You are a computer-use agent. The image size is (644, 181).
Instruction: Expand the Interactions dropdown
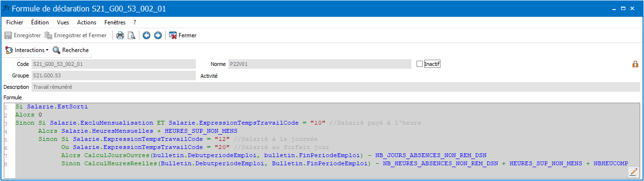[27, 50]
